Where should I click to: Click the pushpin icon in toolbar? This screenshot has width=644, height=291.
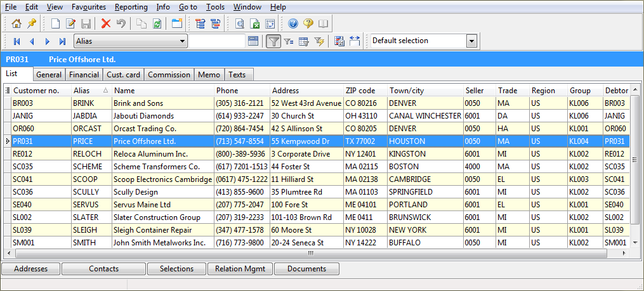tap(31, 23)
